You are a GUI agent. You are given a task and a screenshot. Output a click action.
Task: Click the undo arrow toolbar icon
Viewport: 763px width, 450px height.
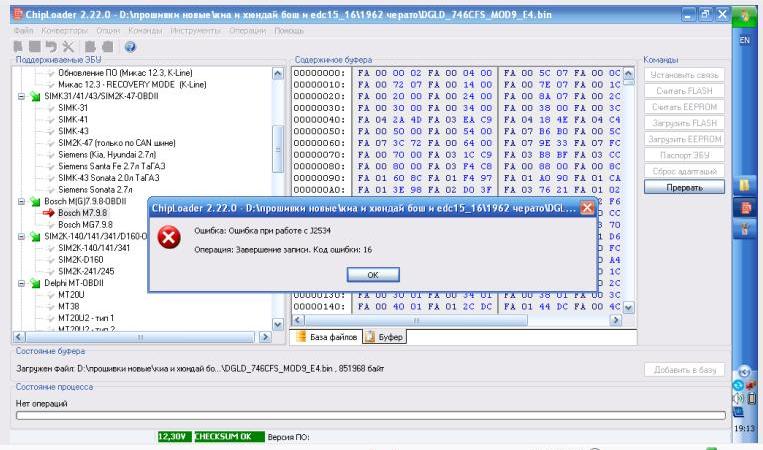click(48, 47)
